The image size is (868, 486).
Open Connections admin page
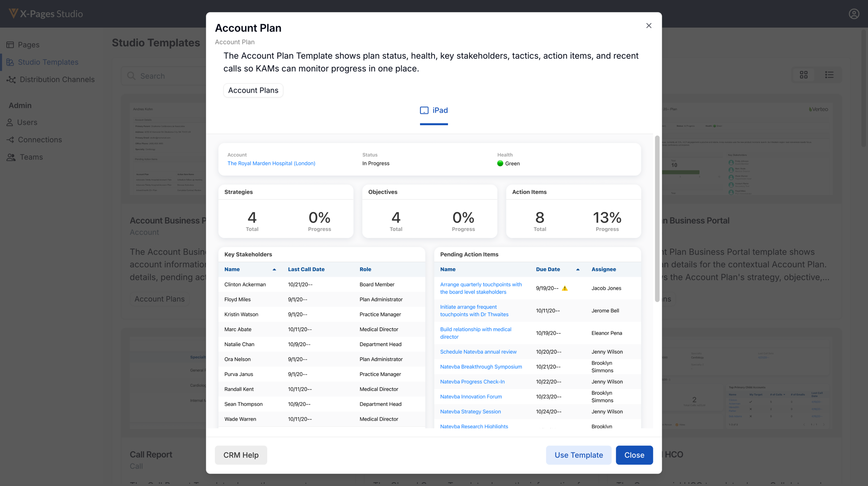pyautogui.click(x=40, y=140)
